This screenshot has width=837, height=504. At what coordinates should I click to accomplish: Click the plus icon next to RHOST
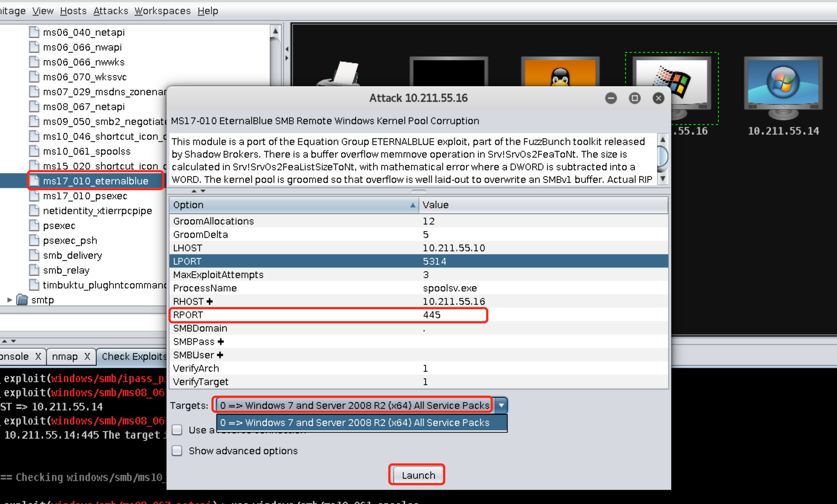(x=210, y=301)
